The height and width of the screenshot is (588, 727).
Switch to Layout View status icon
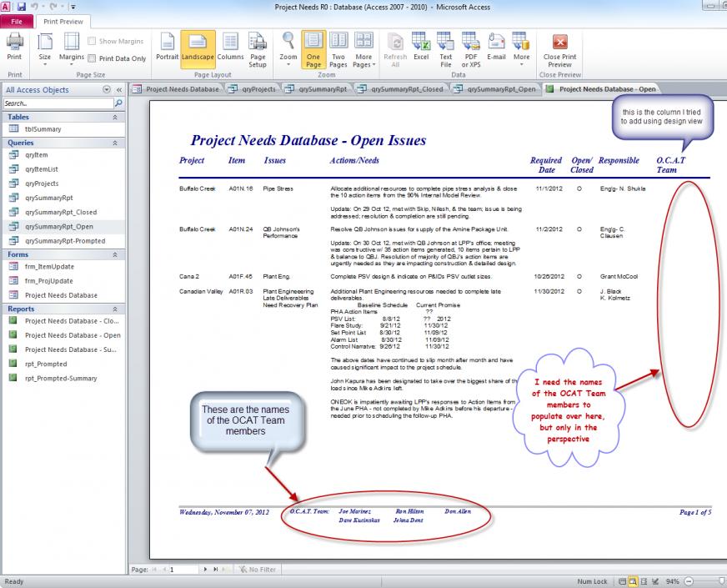(644, 581)
